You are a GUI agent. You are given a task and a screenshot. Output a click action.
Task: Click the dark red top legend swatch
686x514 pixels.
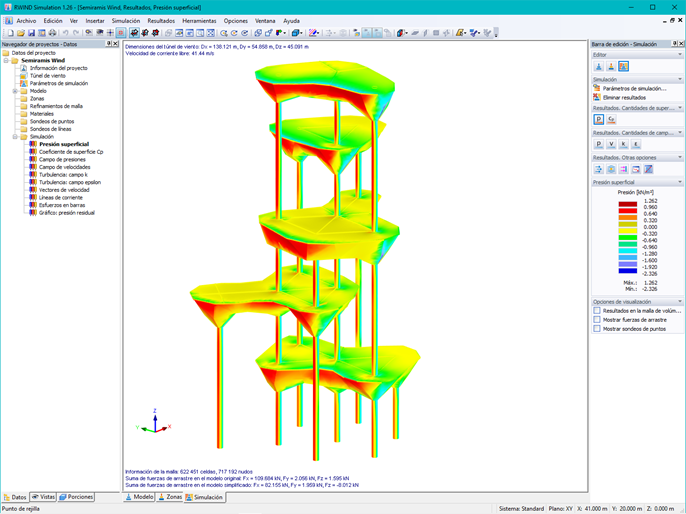(627, 204)
